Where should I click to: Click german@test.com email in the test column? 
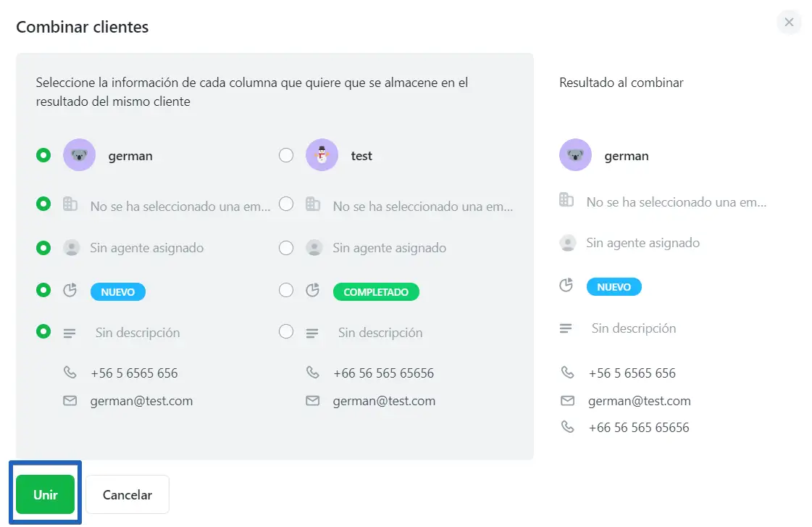click(x=384, y=401)
